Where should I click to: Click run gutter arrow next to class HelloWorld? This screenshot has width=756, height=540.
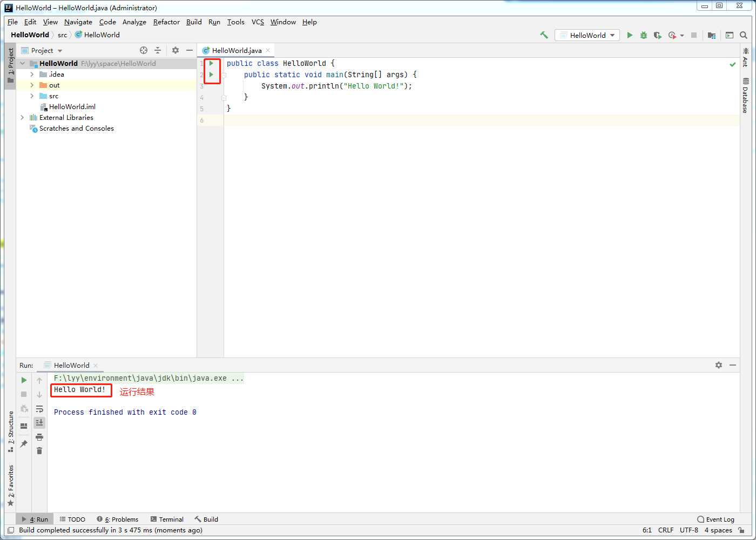(x=211, y=63)
